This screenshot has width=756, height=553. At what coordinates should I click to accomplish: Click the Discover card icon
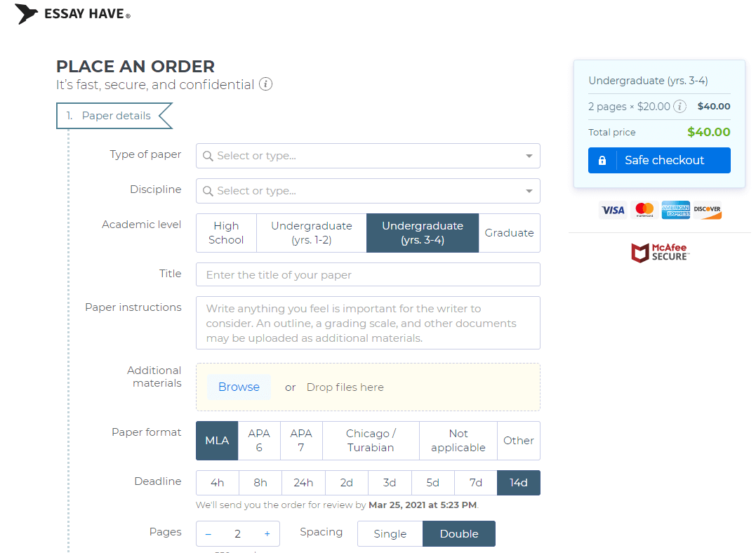[x=707, y=210]
